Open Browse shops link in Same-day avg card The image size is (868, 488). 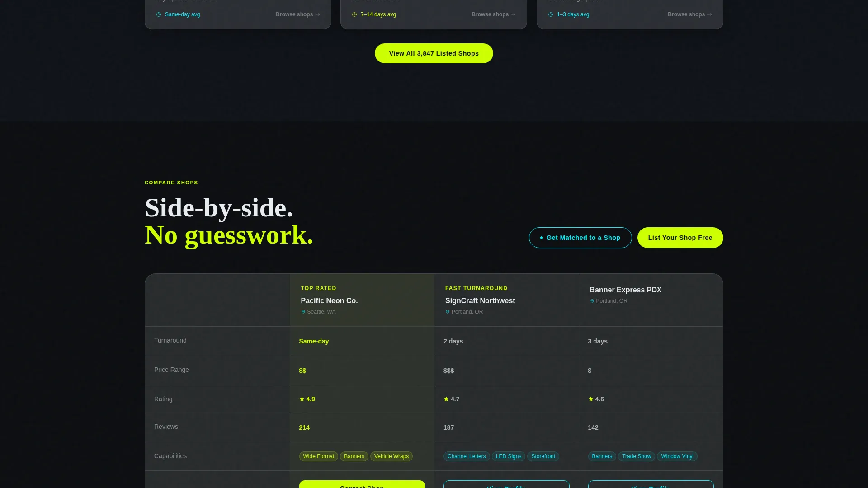[298, 14]
